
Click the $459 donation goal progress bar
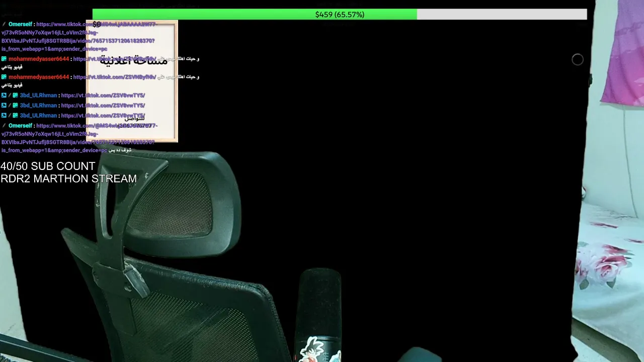click(340, 15)
